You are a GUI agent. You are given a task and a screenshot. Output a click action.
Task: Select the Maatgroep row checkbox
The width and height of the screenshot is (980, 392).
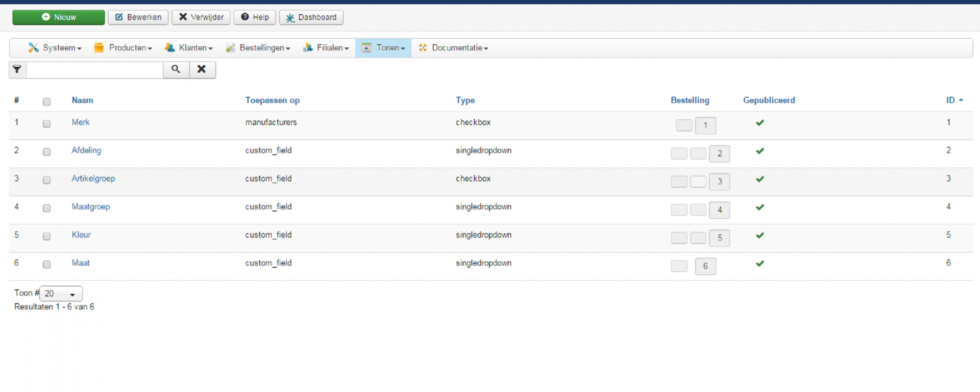(47, 208)
